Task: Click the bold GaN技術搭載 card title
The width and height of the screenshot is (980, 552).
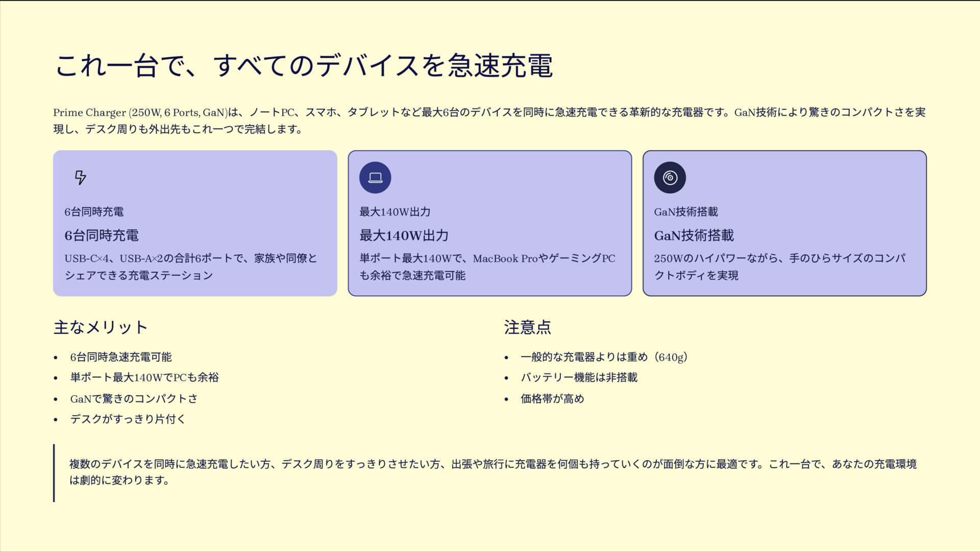Action: [694, 235]
